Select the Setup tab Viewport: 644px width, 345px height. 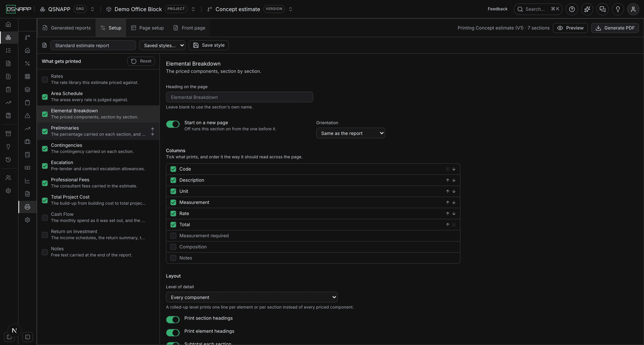[x=111, y=28]
